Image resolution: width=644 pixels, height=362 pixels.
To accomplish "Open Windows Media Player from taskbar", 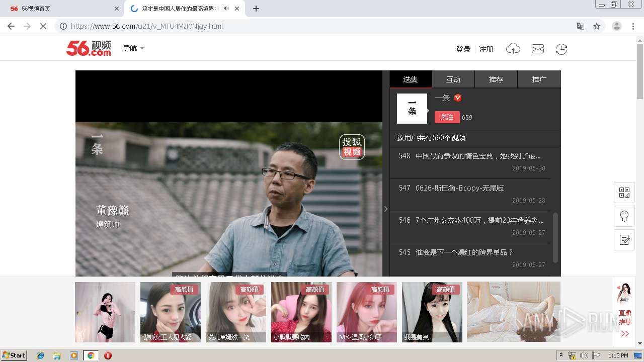I will pos(74,355).
